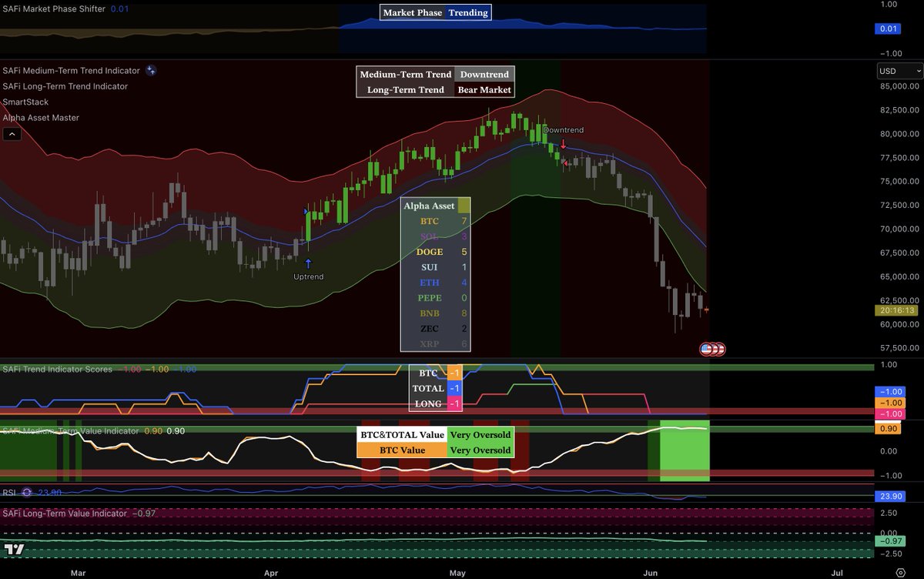Click the Downtrend cell in the trend table
The image size is (924, 579).
coord(484,75)
